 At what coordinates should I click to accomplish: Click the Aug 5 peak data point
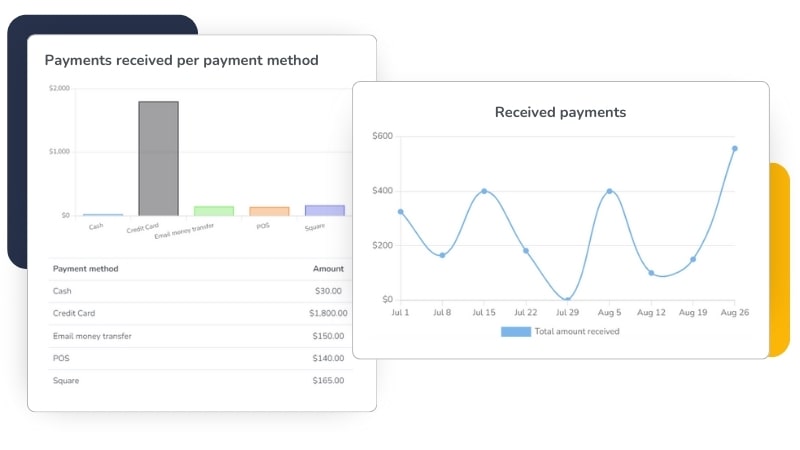pyautogui.click(x=609, y=191)
